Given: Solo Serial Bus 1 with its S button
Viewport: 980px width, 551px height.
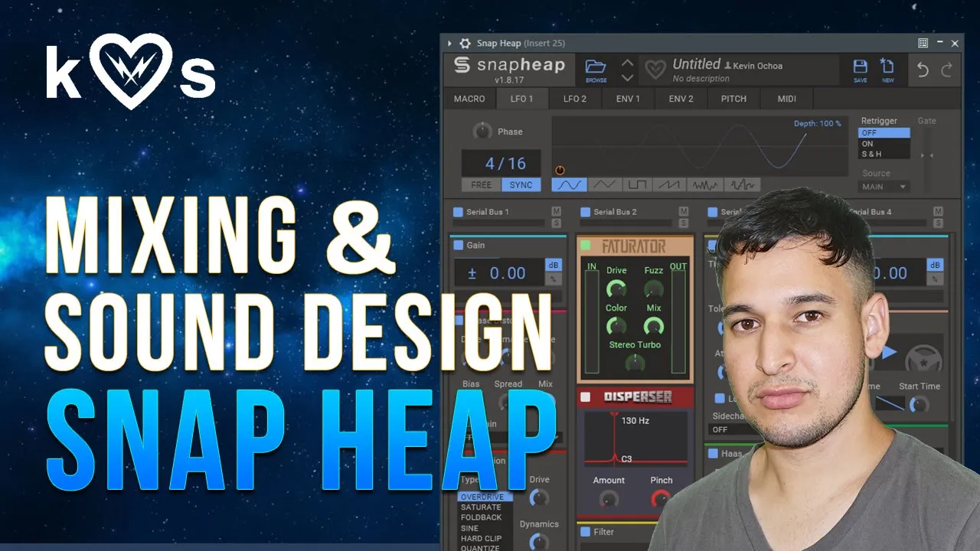Looking at the screenshot, I should pos(556,223).
